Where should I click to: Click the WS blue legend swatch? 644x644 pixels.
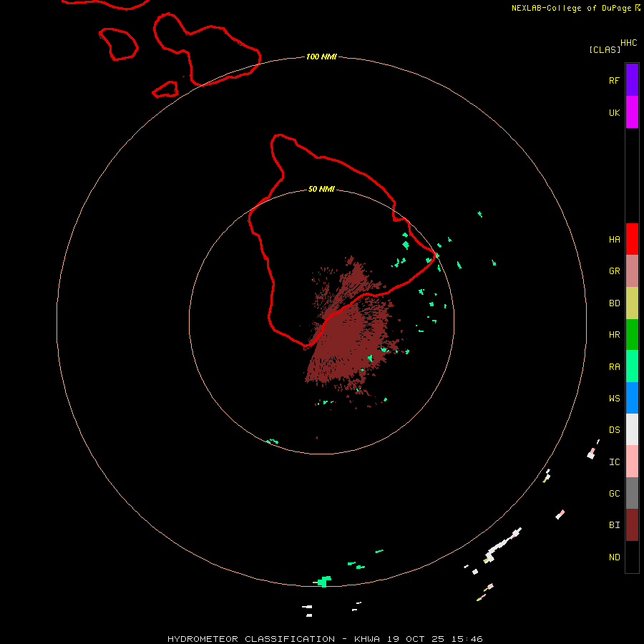tap(632, 398)
